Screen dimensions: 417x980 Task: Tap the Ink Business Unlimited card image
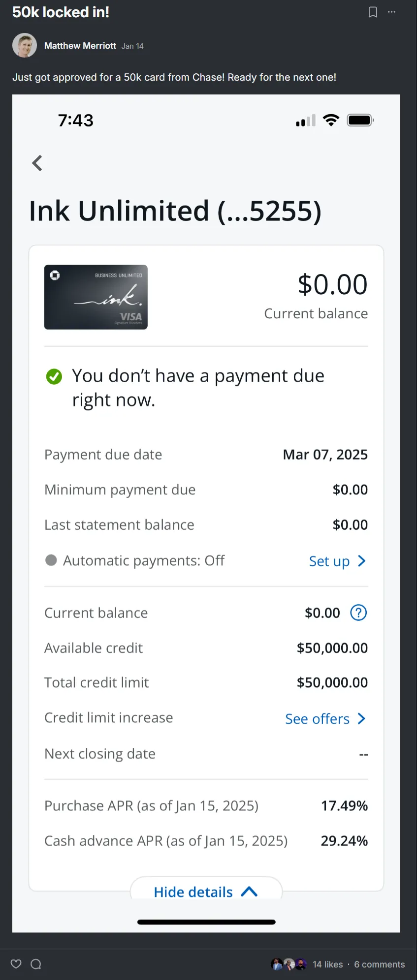pos(96,297)
